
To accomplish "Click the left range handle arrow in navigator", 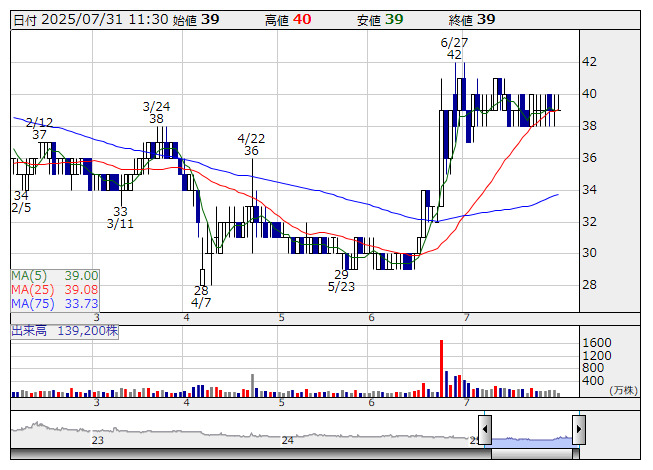I will [485, 429].
